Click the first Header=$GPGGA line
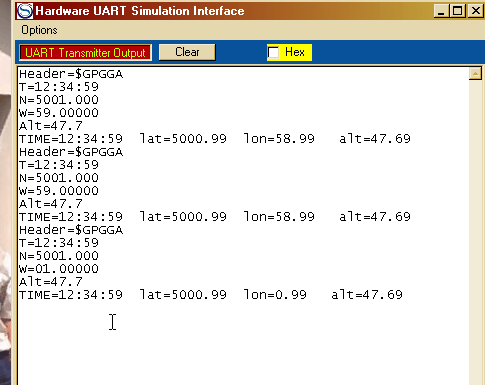The image size is (485, 385). [x=71, y=74]
